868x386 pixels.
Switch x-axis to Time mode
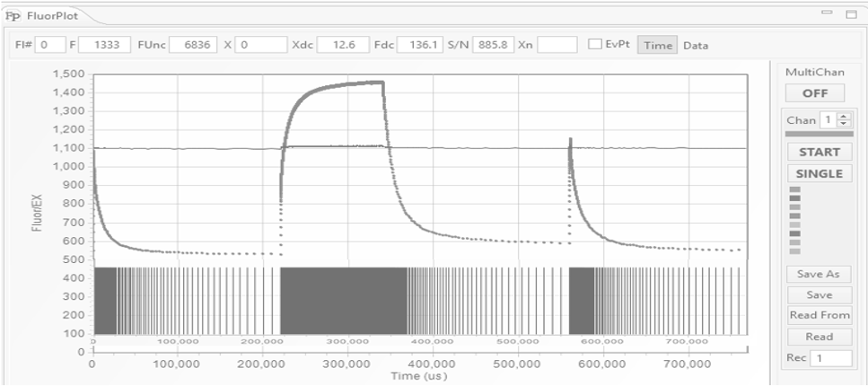657,45
